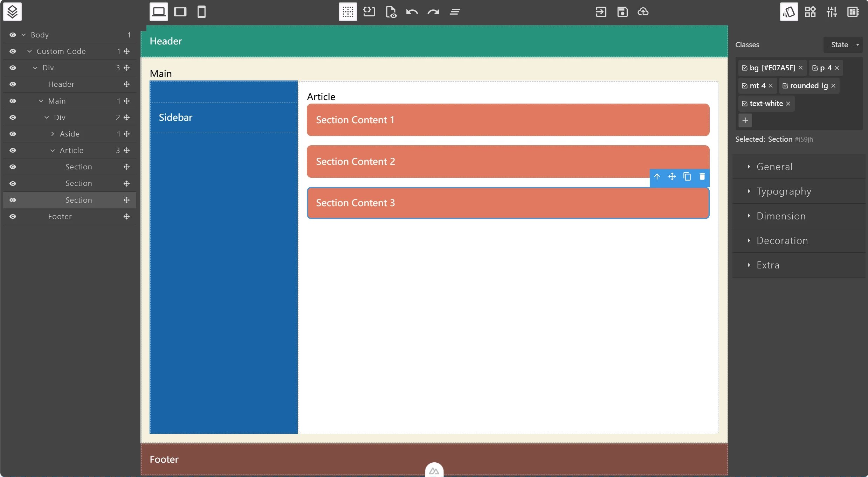
Task: Delete the selected Section Content 3
Action: point(702,177)
